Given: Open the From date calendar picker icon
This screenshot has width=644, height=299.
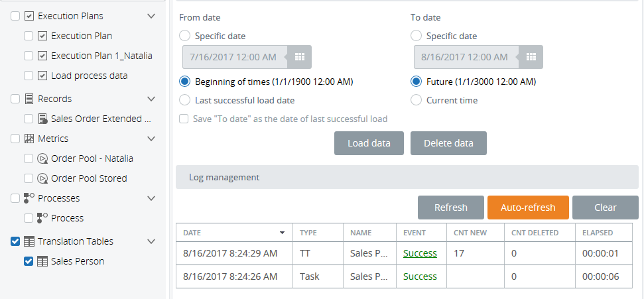Looking at the screenshot, I should point(299,57).
